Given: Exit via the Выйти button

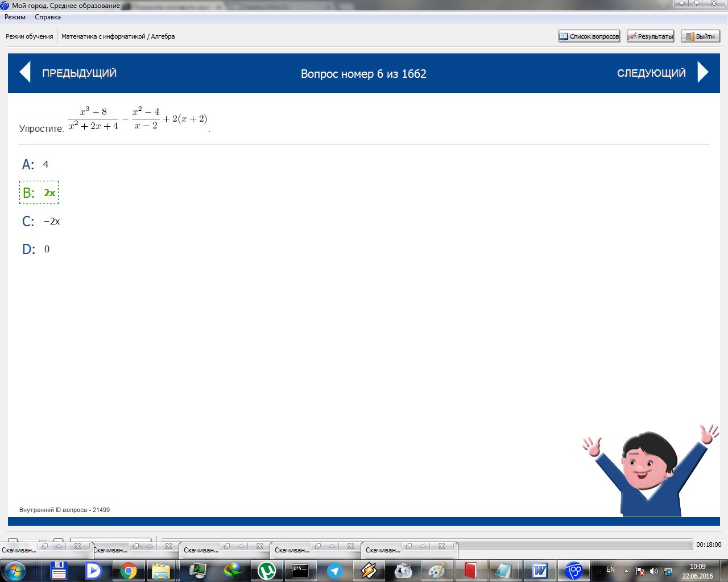Looking at the screenshot, I should click(701, 36).
